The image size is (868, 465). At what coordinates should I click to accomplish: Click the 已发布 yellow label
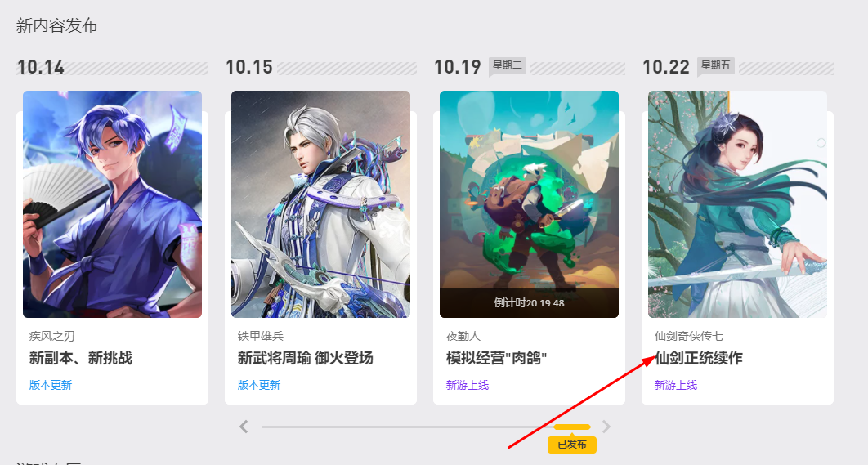point(572,444)
